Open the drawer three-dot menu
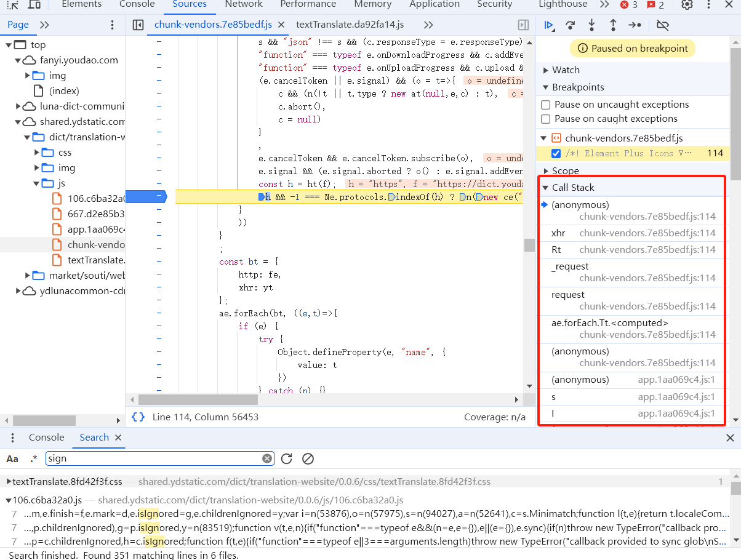The image size is (741, 560). pos(12,438)
